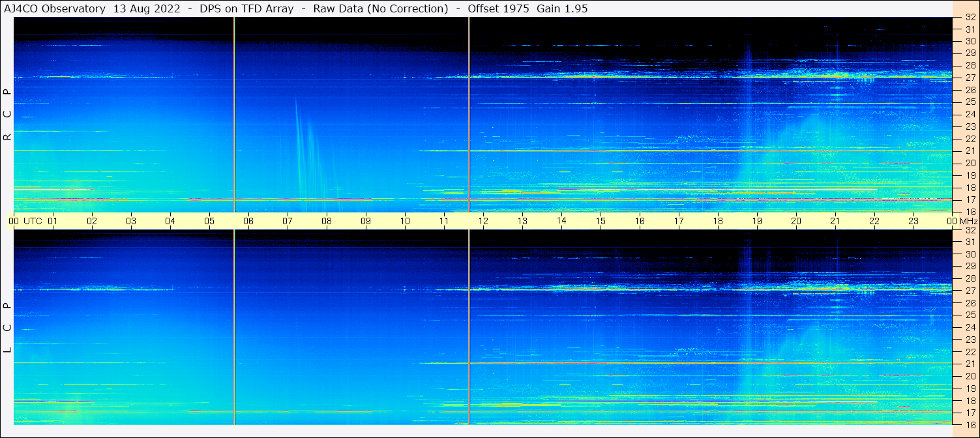The height and width of the screenshot is (438, 980).
Task: Click the AJ4CO Observatory title text
Action: (x=55, y=8)
